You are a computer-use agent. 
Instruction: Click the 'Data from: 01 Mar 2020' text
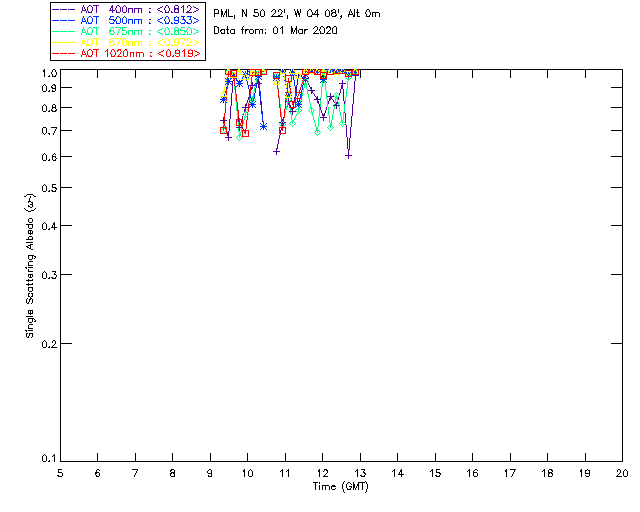point(276,31)
